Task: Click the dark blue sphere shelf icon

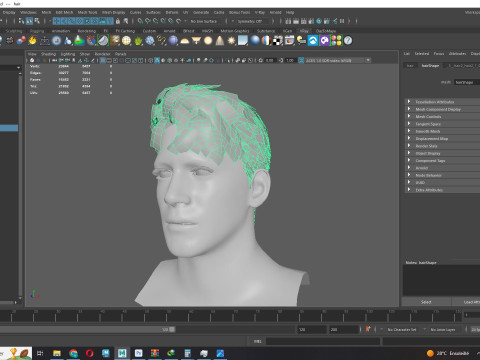Action: pyautogui.click(x=173, y=41)
